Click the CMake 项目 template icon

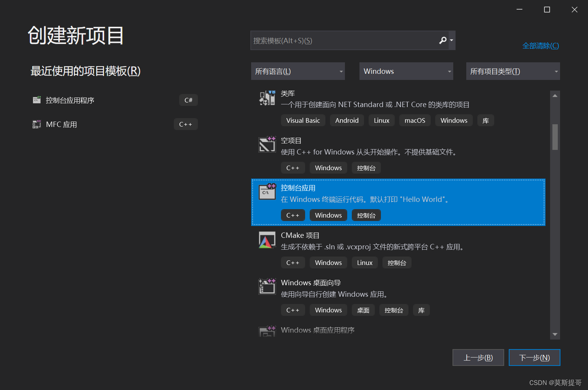tap(267, 240)
